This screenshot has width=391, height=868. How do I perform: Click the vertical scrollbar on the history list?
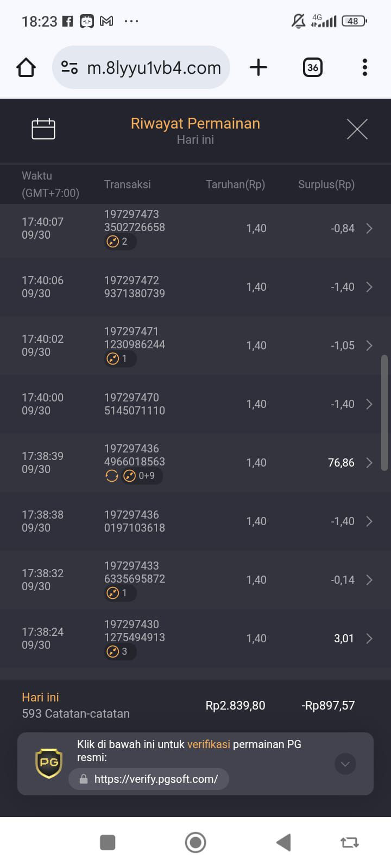click(384, 412)
